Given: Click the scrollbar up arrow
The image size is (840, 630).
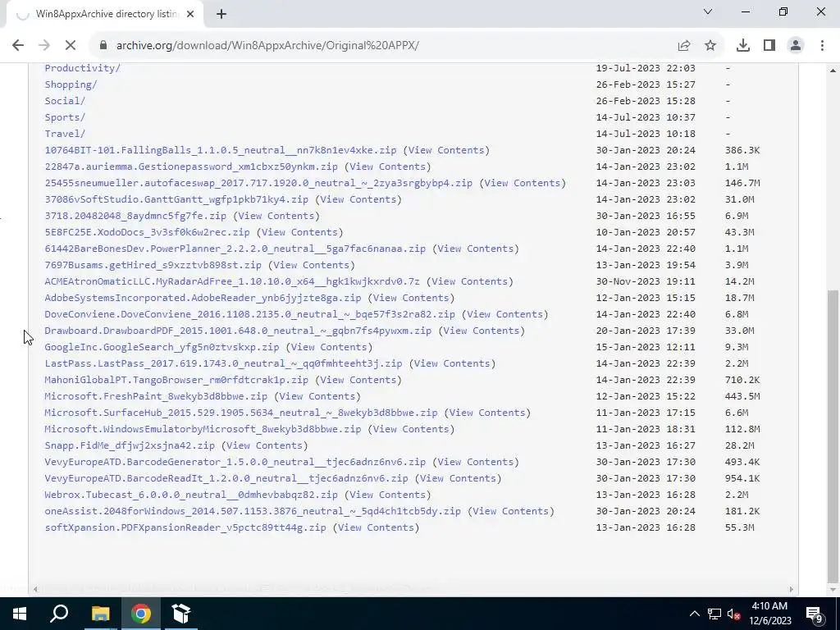Looking at the screenshot, I should pos(833,71).
